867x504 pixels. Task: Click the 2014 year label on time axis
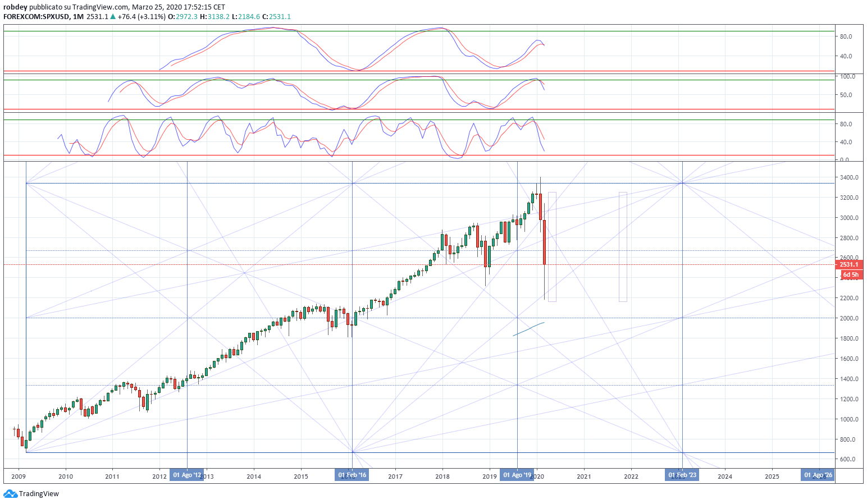(254, 476)
